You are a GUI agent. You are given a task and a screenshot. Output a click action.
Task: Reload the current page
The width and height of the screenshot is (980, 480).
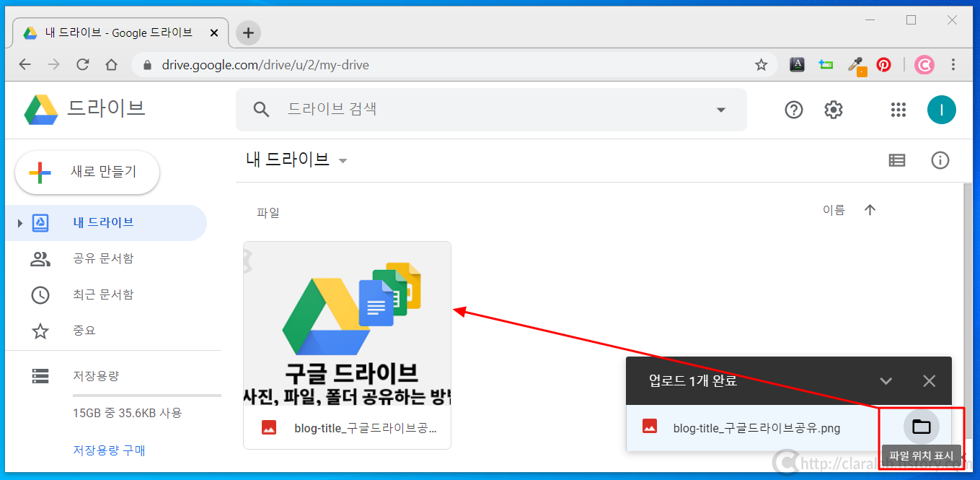(x=83, y=65)
